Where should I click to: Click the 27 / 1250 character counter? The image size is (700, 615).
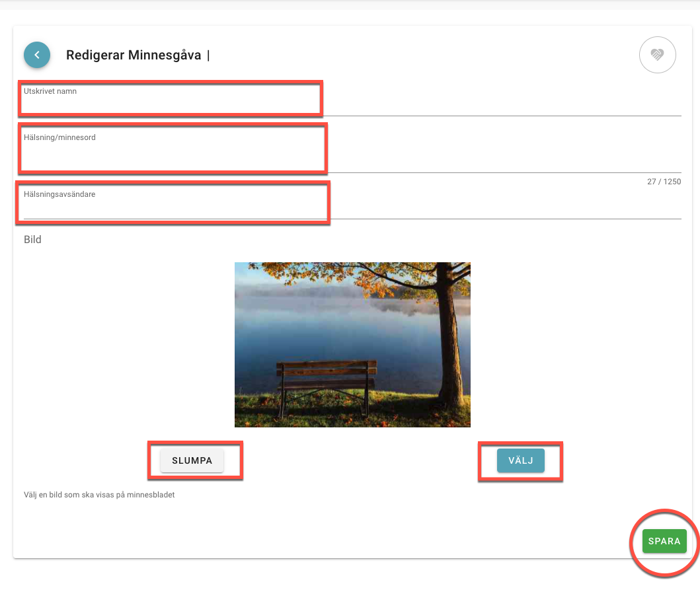click(664, 182)
